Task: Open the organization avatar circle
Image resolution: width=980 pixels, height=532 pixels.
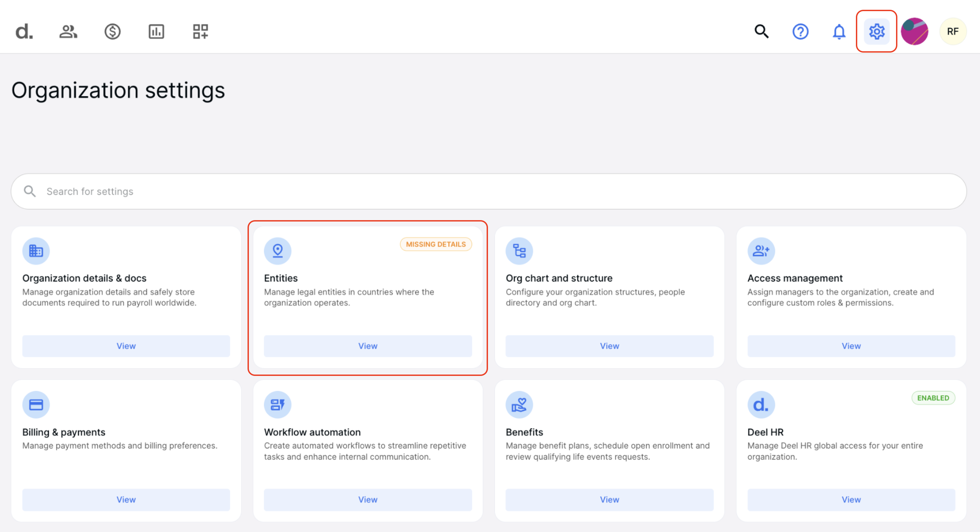Action: 915,32
